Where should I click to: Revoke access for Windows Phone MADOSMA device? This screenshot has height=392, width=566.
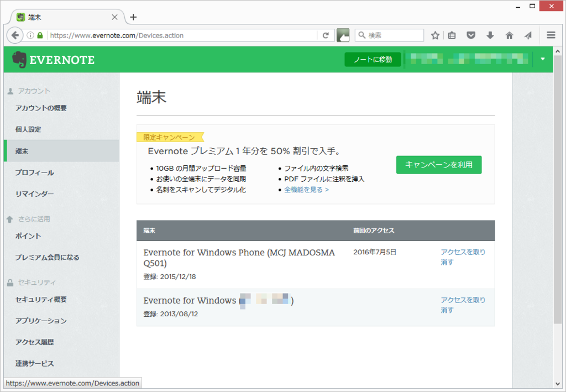point(463,257)
